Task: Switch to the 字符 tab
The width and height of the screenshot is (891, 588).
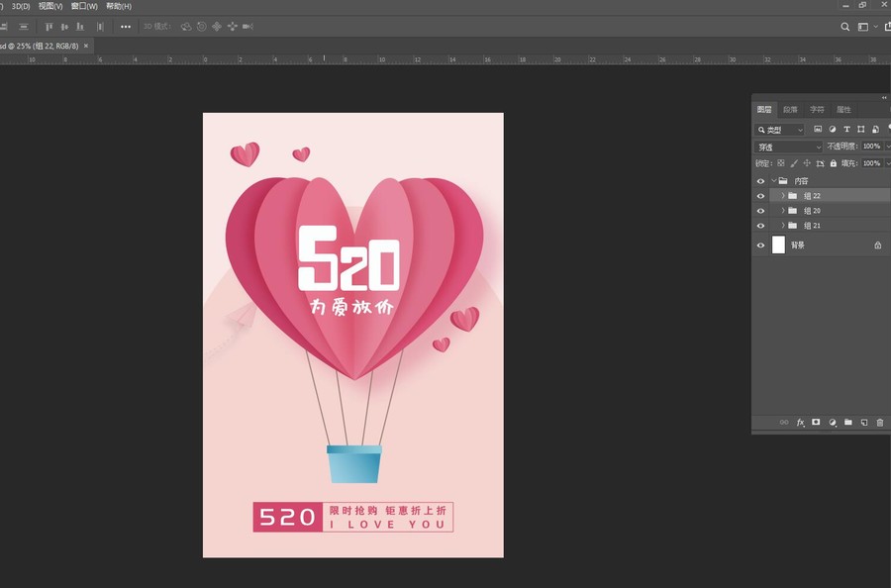Action: pos(817,110)
